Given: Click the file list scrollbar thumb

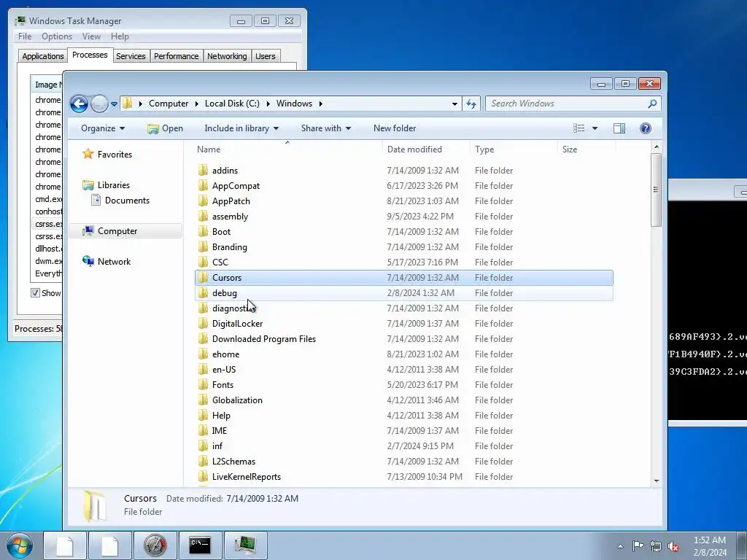Looking at the screenshot, I should click(x=657, y=190).
